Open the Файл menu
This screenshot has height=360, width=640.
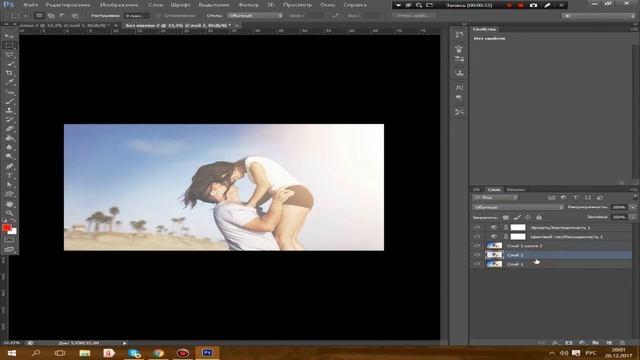(x=31, y=5)
